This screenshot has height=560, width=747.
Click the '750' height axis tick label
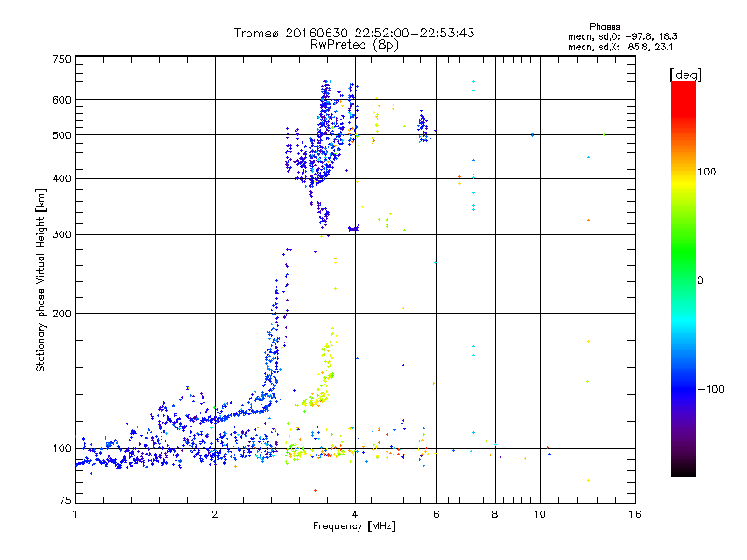tap(62, 59)
